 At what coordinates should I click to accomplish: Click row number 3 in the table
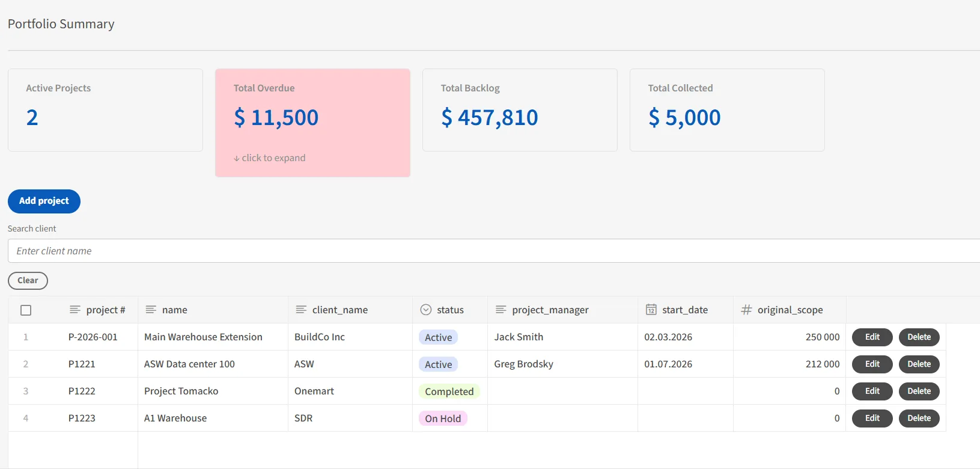(x=25, y=391)
